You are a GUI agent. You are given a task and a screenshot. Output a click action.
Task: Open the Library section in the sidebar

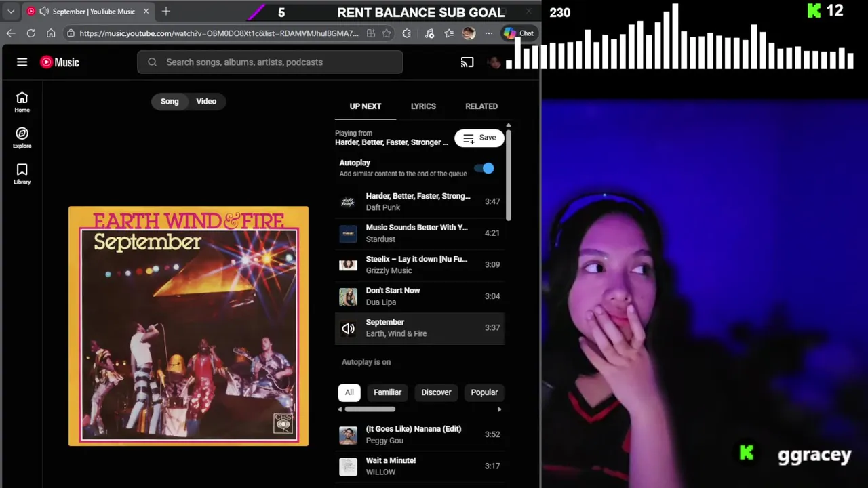(x=22, y=174)
